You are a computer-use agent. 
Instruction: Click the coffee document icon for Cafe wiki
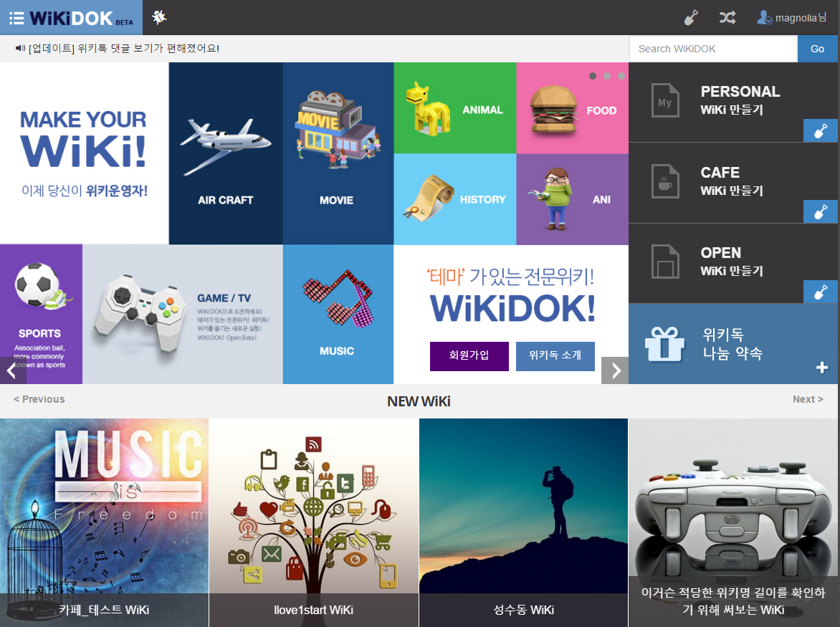665,181
